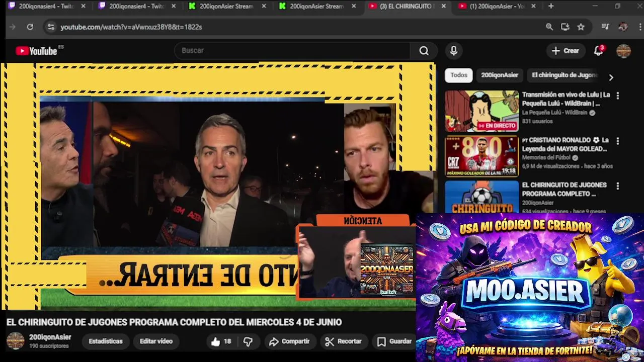
Task: Select the Todos filter chip
Action: [459, 75]
